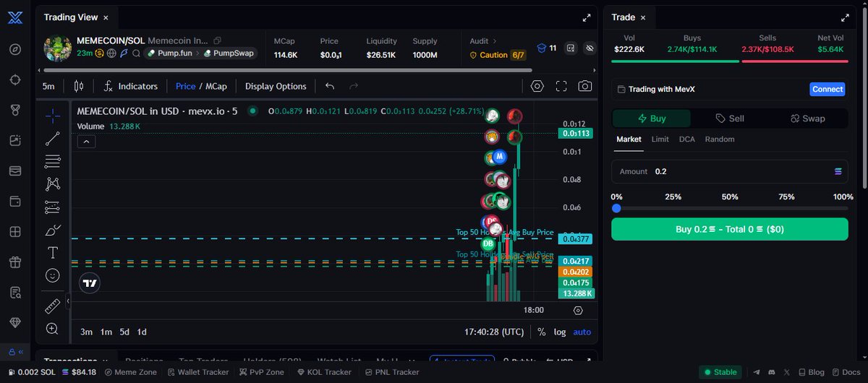The height and width of the screenshot is (383, 868).
Task: Expand the Trading View panel
Action: tap(587, 17)
